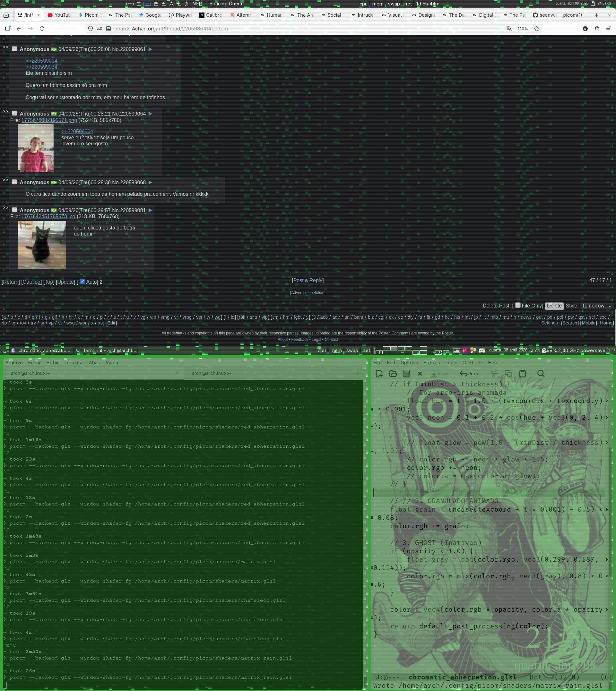Click the browser address bar URL
The width and height of the screenshot is (616, 691).
pos(171,29)
